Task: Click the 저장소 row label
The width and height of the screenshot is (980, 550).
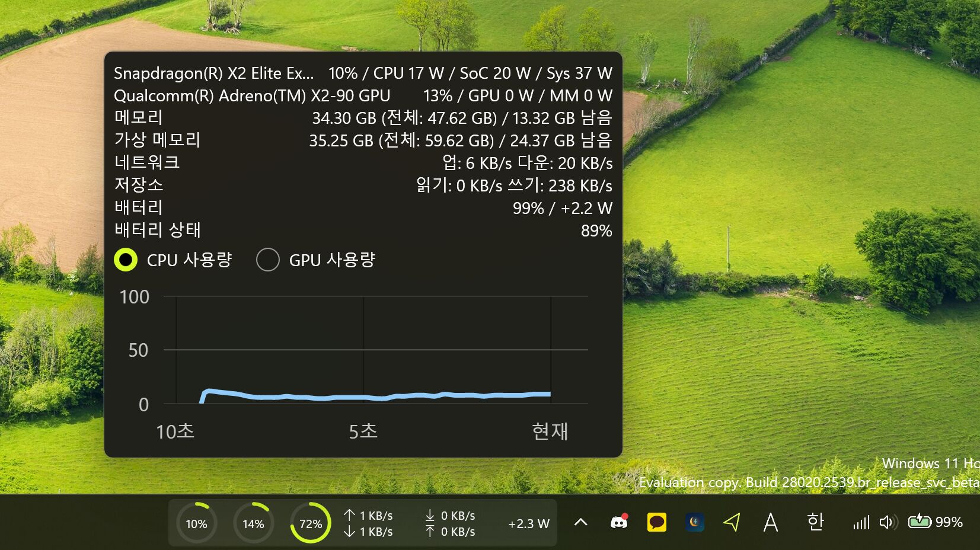Action: coord(139,186)
